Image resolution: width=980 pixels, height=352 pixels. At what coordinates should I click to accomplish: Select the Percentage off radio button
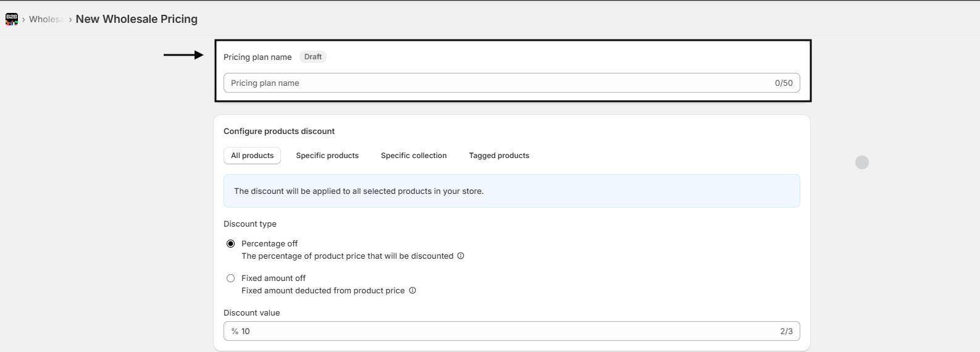(231, 244)
